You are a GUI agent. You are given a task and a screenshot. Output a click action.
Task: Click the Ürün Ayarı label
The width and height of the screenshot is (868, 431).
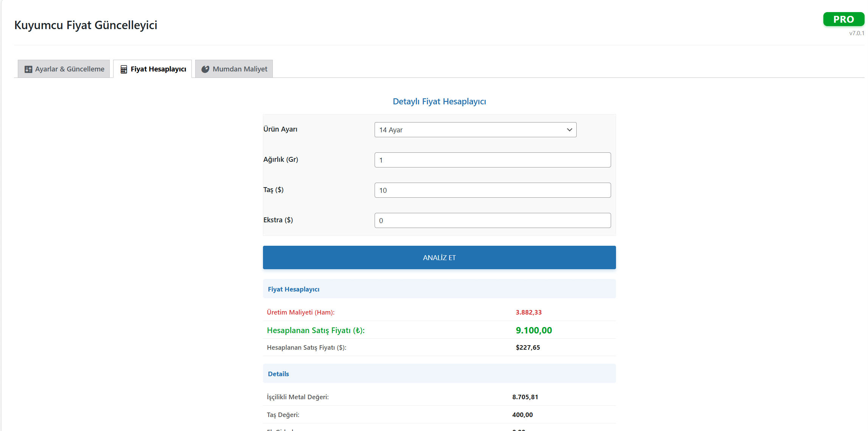(280, 129)
